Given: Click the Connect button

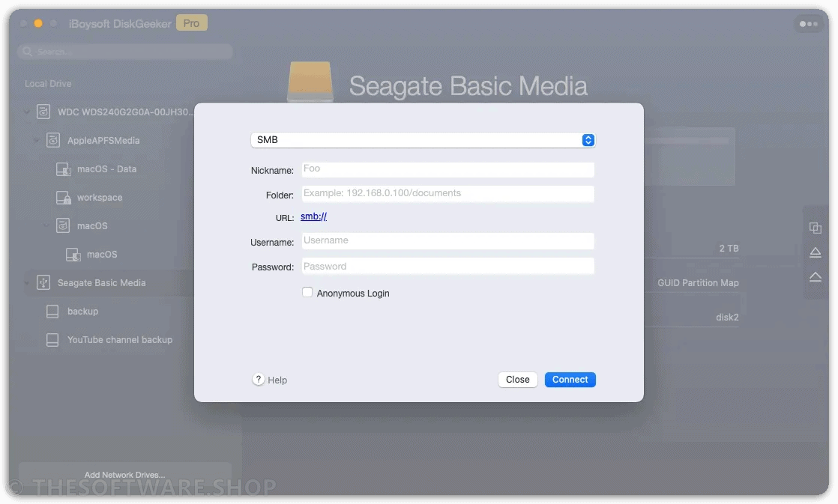Looking at the screenshot, I should 570,380.
